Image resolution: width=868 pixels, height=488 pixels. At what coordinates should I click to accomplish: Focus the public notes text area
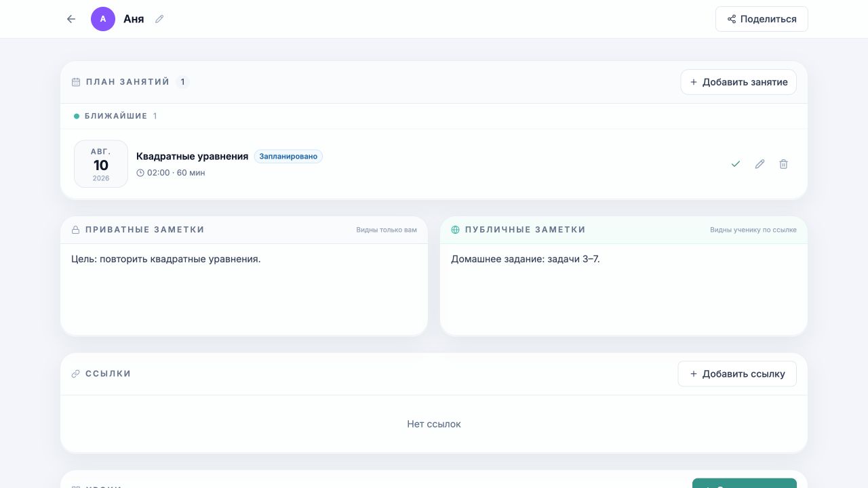point(624,289)
